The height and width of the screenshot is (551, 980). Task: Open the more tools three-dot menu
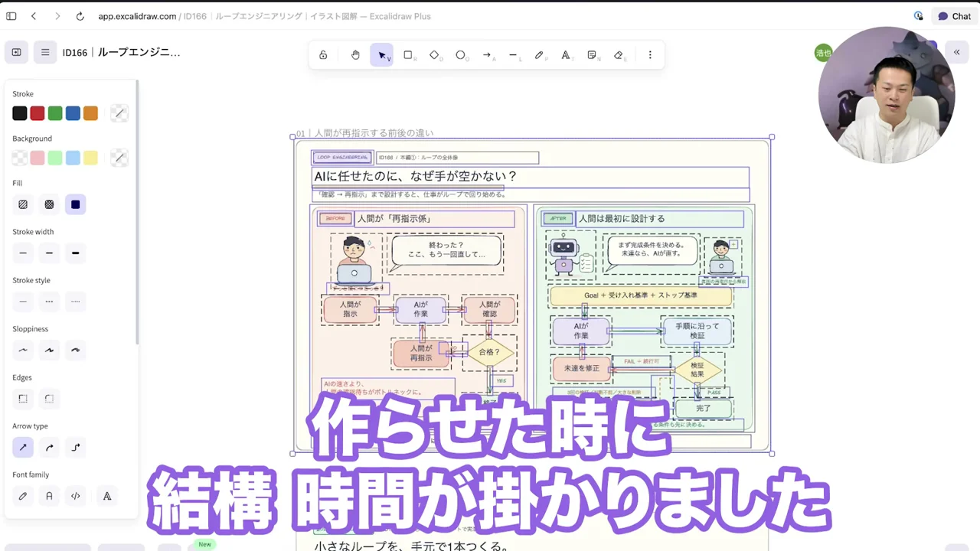point(650,55)
